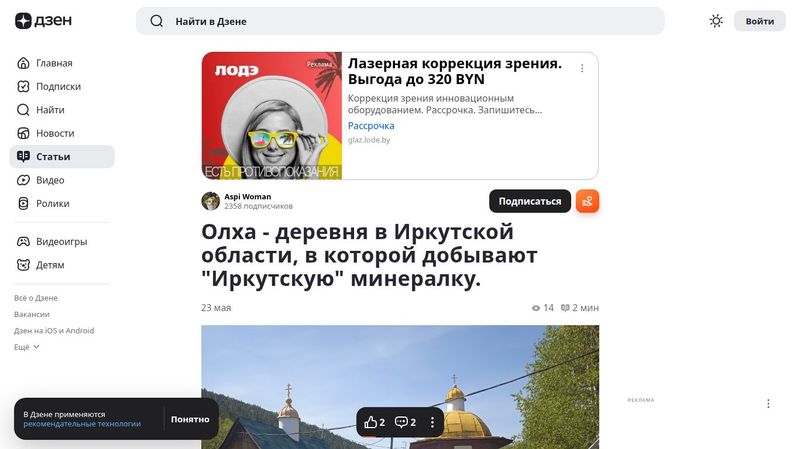Screen dimensions: 800x449
Task: Click the Найти в Дзене search field
Action: [x=400, y=21]
